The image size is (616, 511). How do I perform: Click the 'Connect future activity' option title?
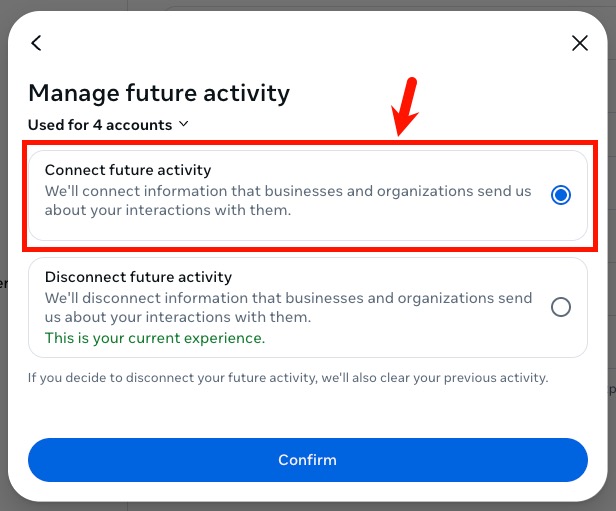[x=128, y=170]
